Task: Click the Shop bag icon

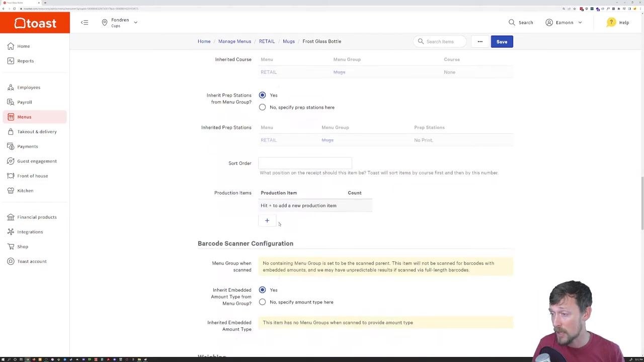Action: click(11, 246)
